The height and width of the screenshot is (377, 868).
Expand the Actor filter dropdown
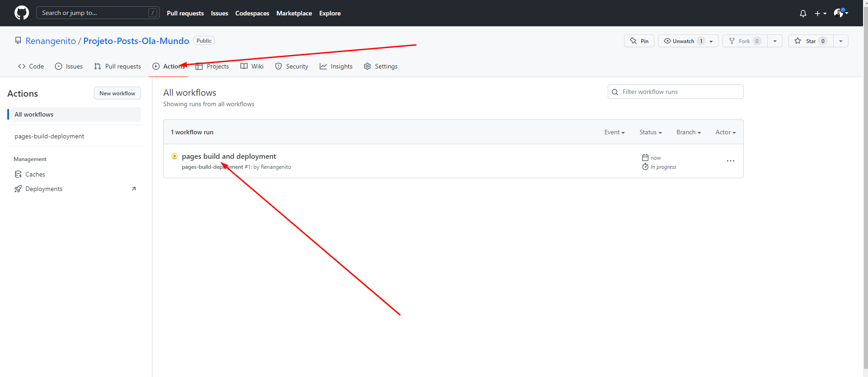pos(726,132)
